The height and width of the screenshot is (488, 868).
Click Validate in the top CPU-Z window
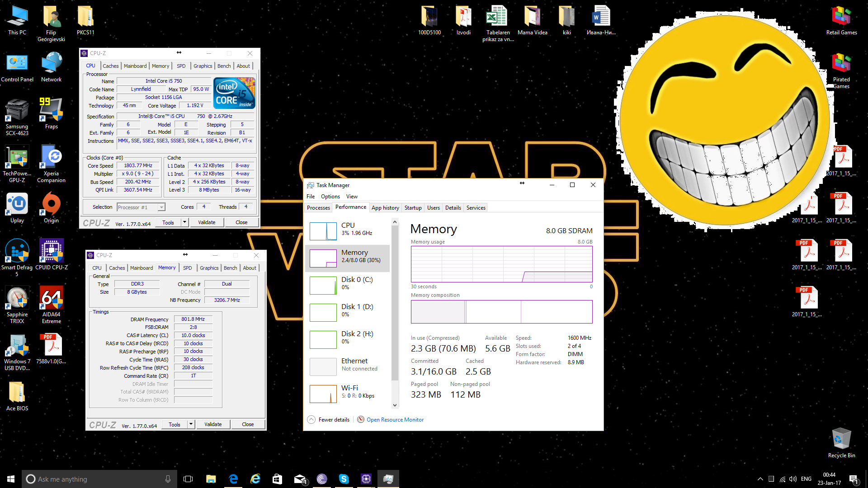(x=207, y=222)
